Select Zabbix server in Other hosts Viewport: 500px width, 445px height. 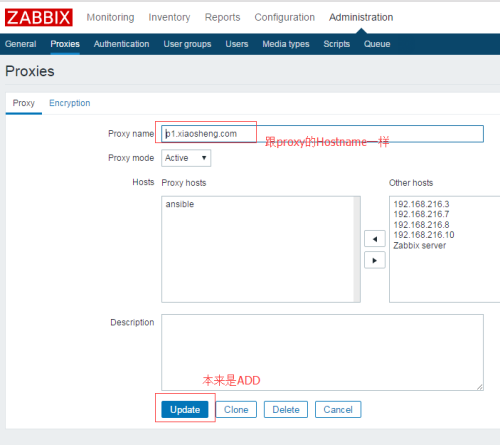419,245
